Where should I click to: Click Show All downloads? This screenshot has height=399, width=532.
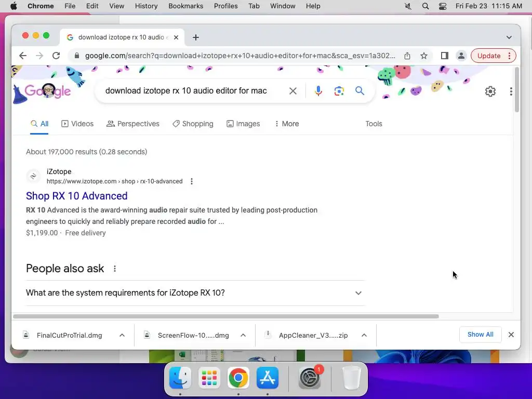(480, 335)
